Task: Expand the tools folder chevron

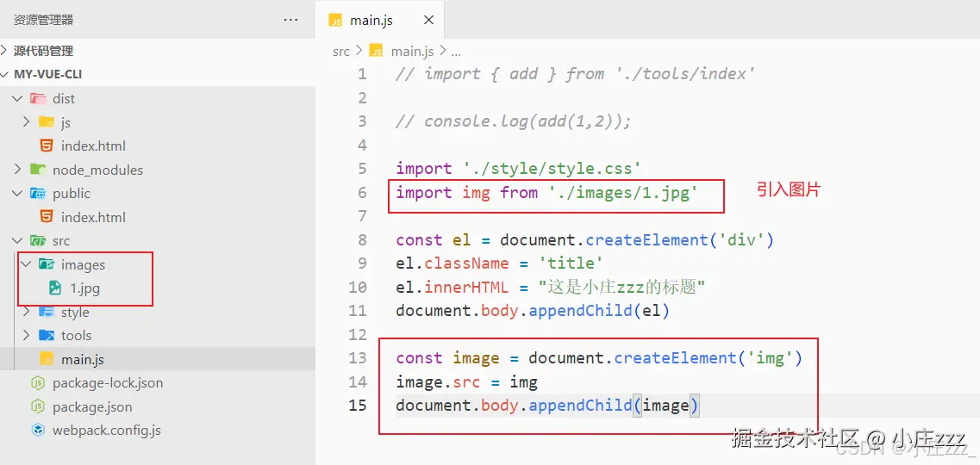Action: click(x=26, y=335)
